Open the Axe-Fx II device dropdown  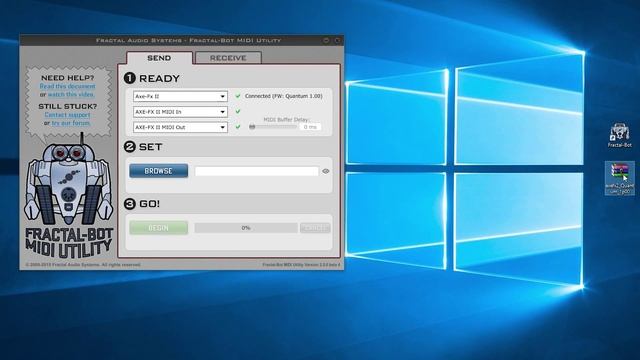180,96
